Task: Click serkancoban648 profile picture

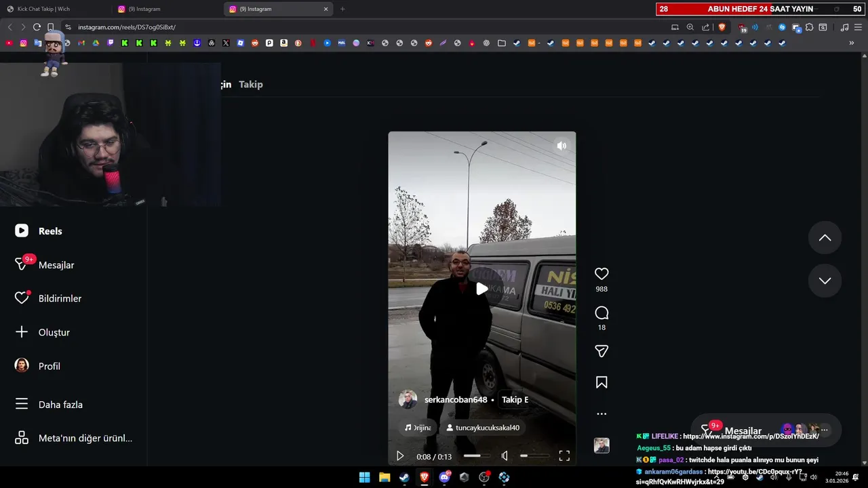Action: click(x=408, y=399)
